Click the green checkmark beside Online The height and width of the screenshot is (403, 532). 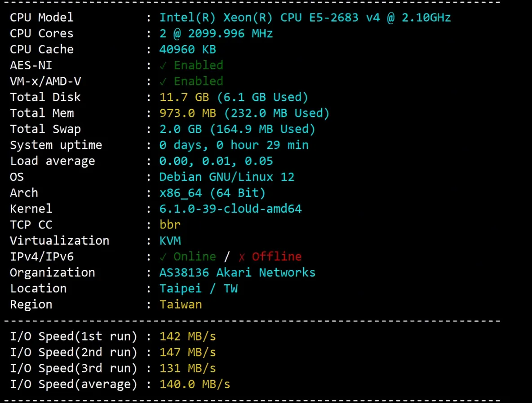163,256
